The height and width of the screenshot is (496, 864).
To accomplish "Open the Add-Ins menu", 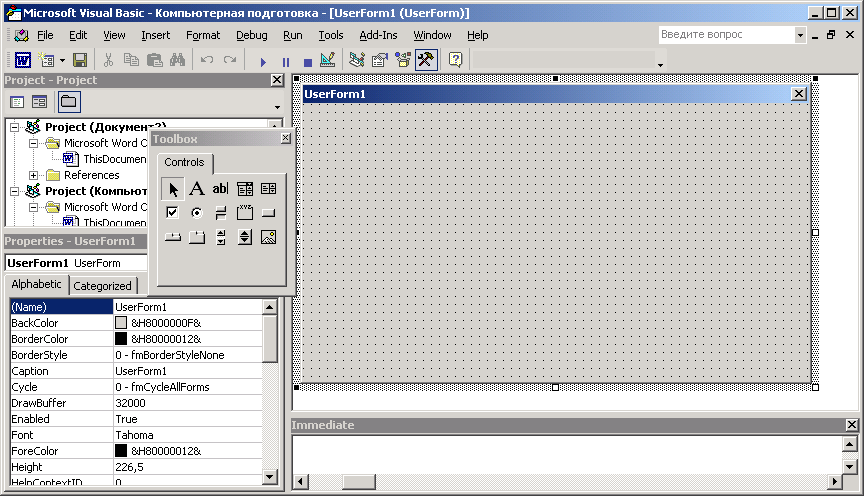I will (x=378, y=35).
